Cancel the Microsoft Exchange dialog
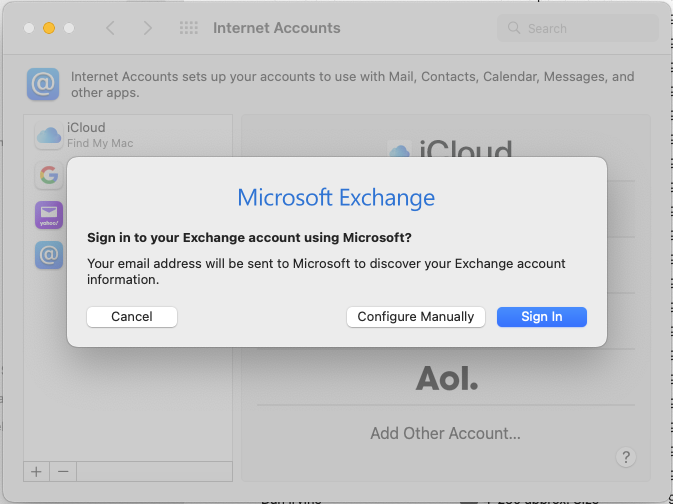 click(x=132, y=317)
